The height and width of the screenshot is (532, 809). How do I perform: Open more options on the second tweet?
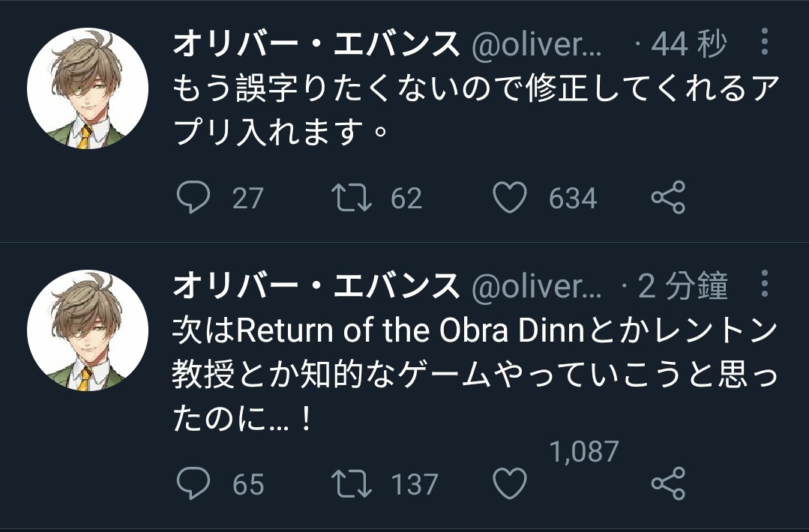point(765,283)
